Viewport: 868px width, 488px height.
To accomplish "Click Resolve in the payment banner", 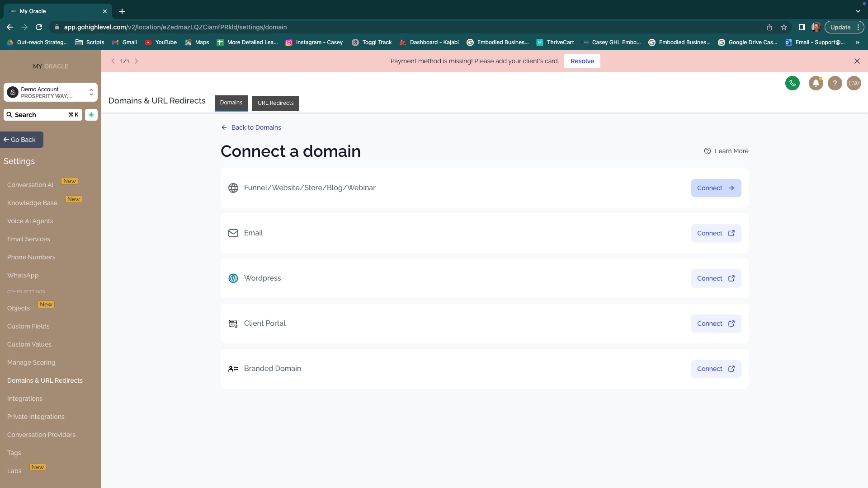I will [582, 61].
